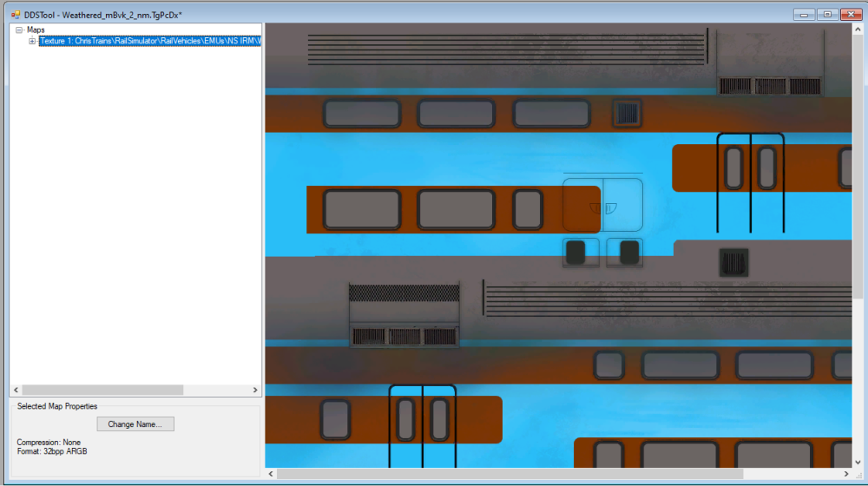Viewport: 868px width, 486px height.
Task: Click tree panel scrollbar right arrow
Action: click(x=255, y=391)
